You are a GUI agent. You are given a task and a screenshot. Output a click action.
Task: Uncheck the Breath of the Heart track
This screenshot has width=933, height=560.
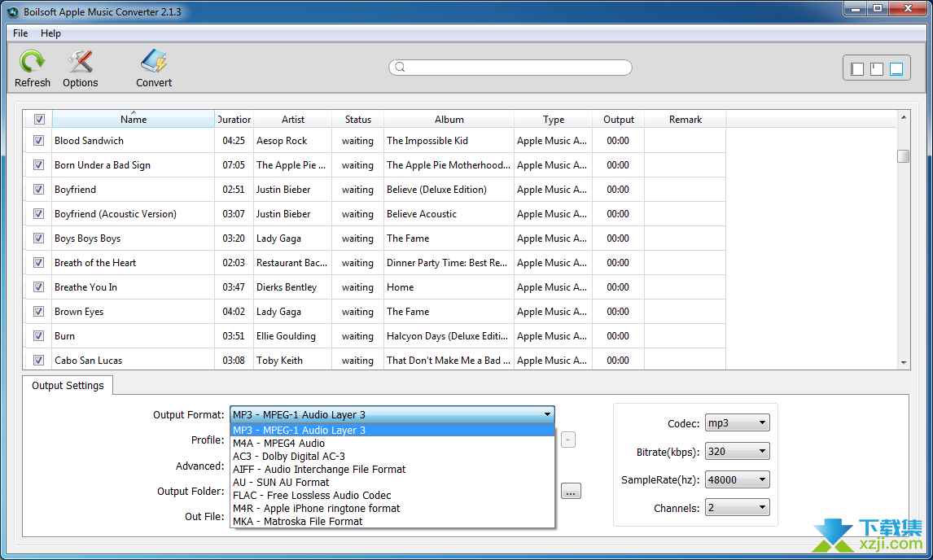[x=39, y=262]
